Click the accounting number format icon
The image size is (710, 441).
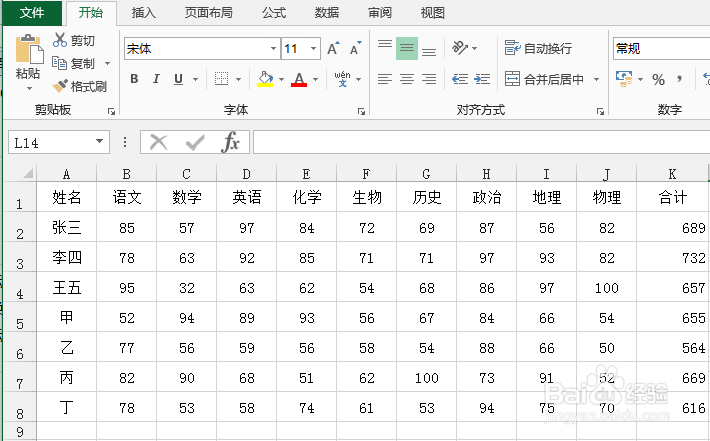(624, 79)
